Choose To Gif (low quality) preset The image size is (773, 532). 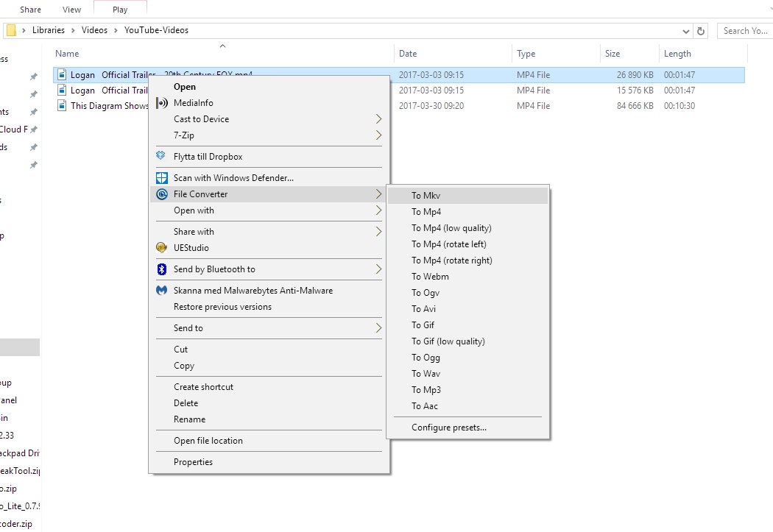click(x=467, y=341)
